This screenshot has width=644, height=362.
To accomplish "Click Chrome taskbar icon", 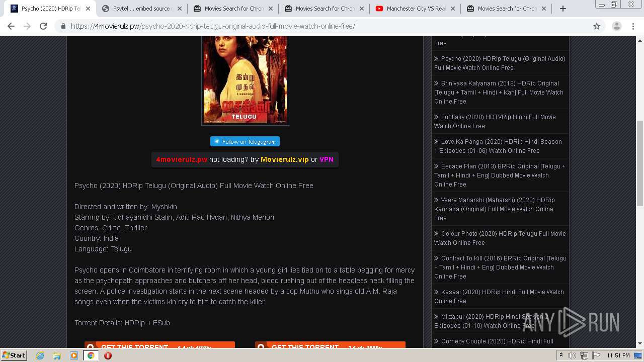I will (91, 355).
